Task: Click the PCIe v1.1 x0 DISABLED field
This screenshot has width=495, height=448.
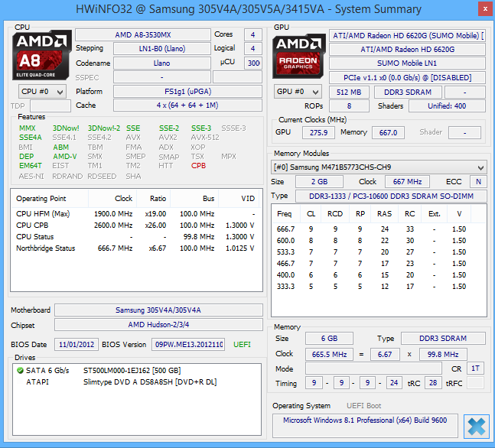Action: coord(407,78)
